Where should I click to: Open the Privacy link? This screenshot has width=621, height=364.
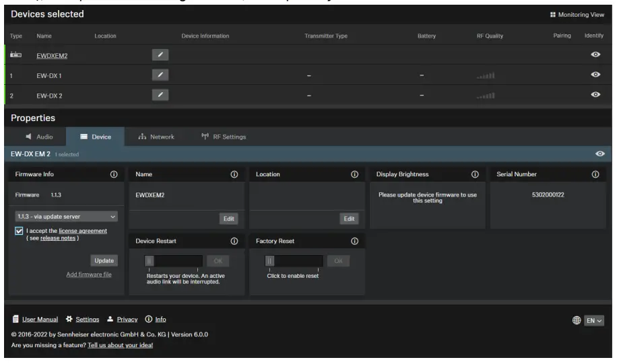127,320
